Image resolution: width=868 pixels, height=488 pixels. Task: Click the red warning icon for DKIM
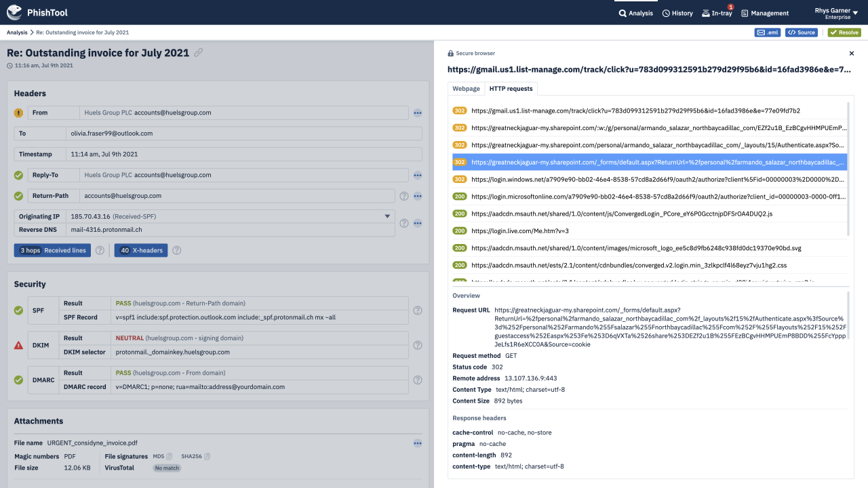(x=18, y=345)
